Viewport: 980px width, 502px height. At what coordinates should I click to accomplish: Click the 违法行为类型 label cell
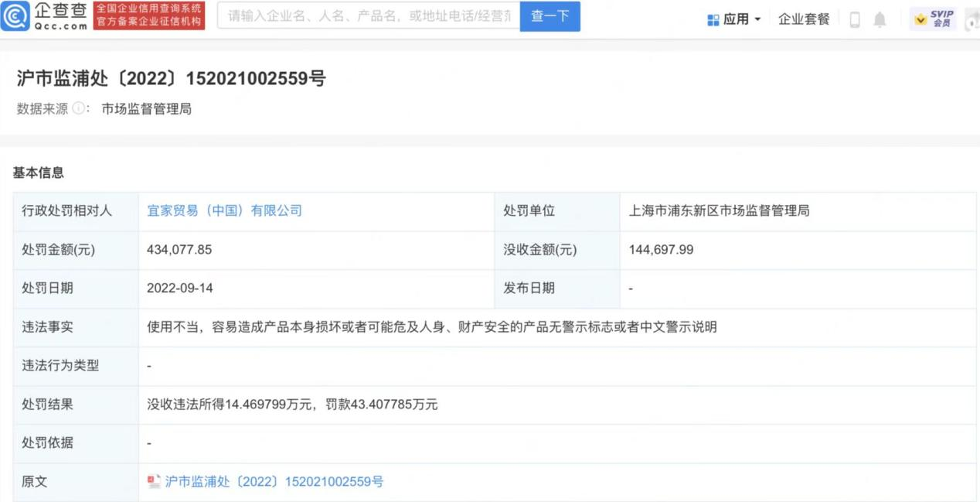pyautogui.click(x=76, y=366)
